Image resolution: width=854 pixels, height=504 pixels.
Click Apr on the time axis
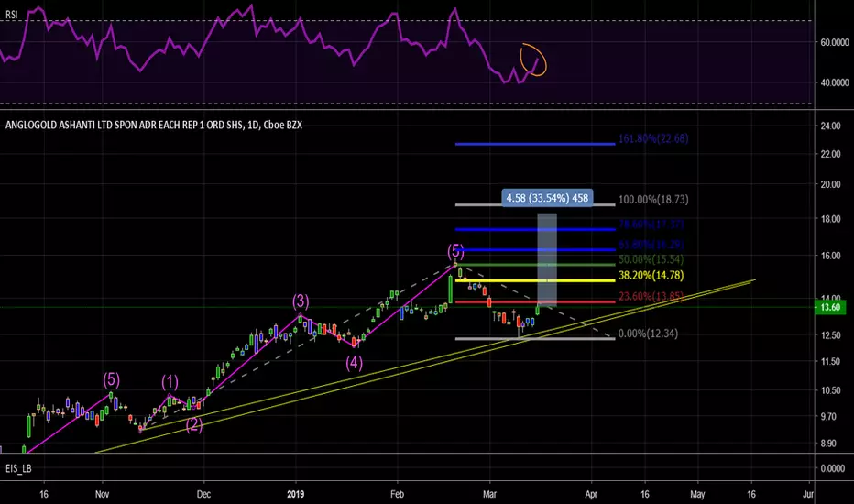(x=591, y=494)
